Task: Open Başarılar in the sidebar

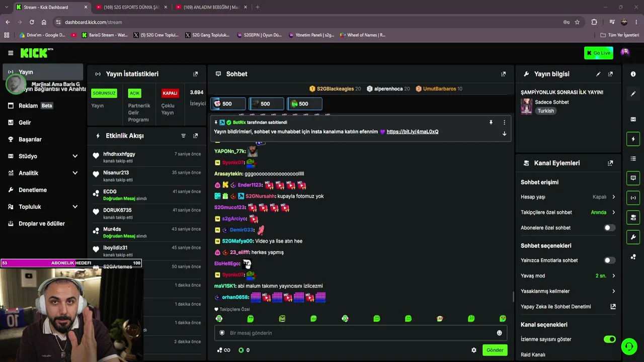Action: tap(44, 139)
